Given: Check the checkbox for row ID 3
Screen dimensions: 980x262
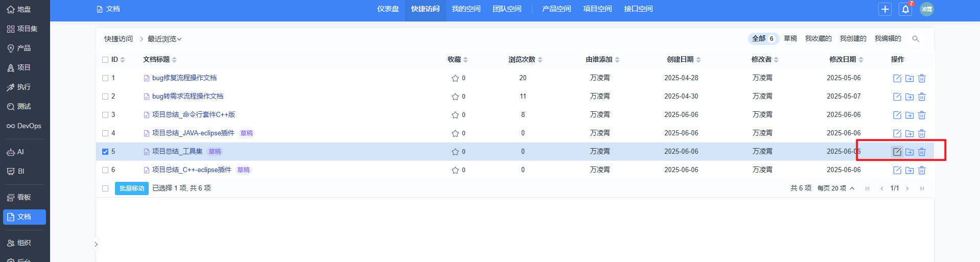Looking at the screenshot, I should (x=105, y=115).
